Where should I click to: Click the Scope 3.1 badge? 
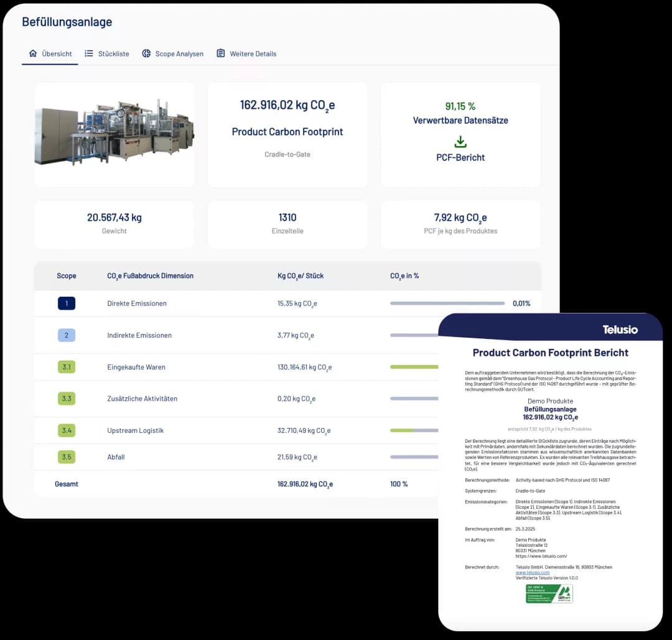pyautogui.click(x=67, y=367)
